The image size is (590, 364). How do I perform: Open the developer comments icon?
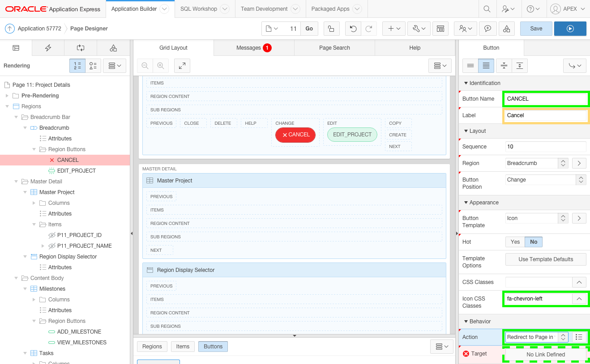[x=488, y=29]
